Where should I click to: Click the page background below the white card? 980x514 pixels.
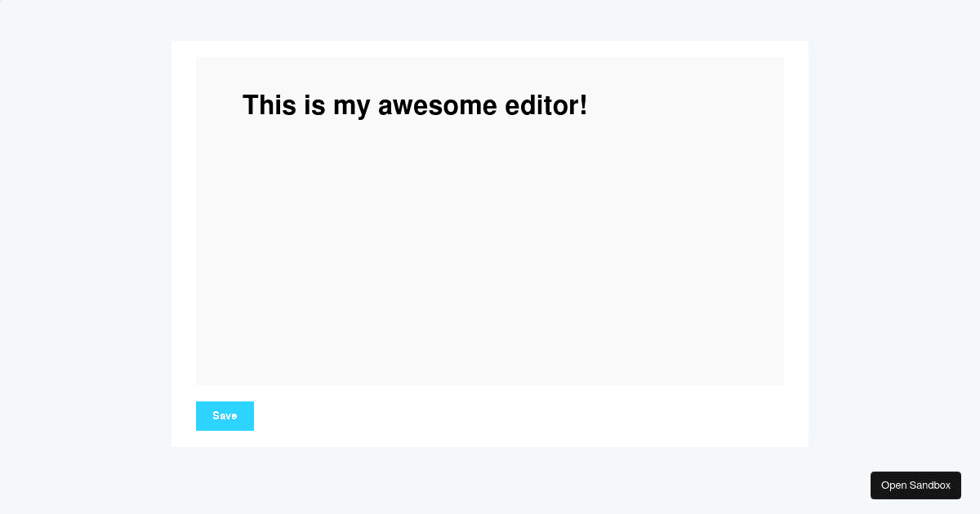tap(490, 481)
